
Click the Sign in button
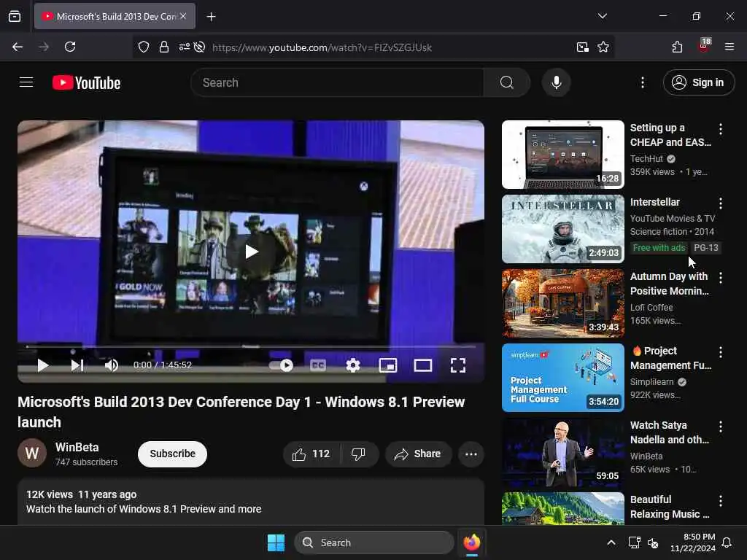coord(698,82)
